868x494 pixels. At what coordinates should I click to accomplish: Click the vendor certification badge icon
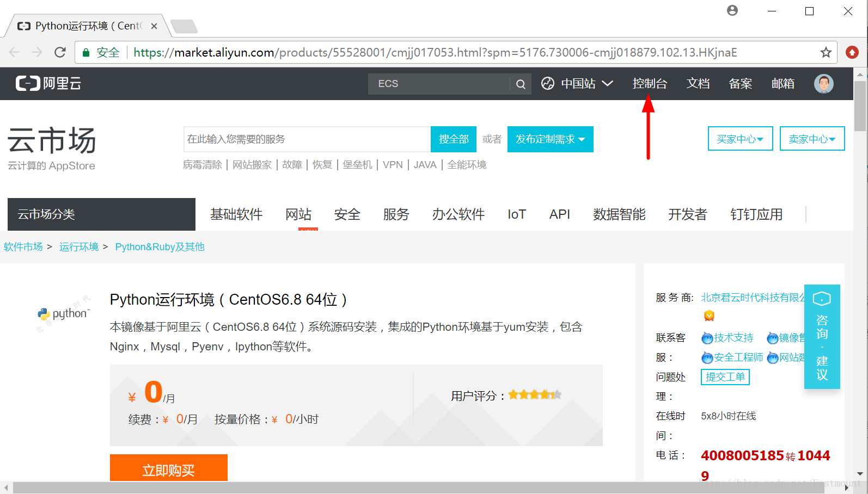point(709,316)
